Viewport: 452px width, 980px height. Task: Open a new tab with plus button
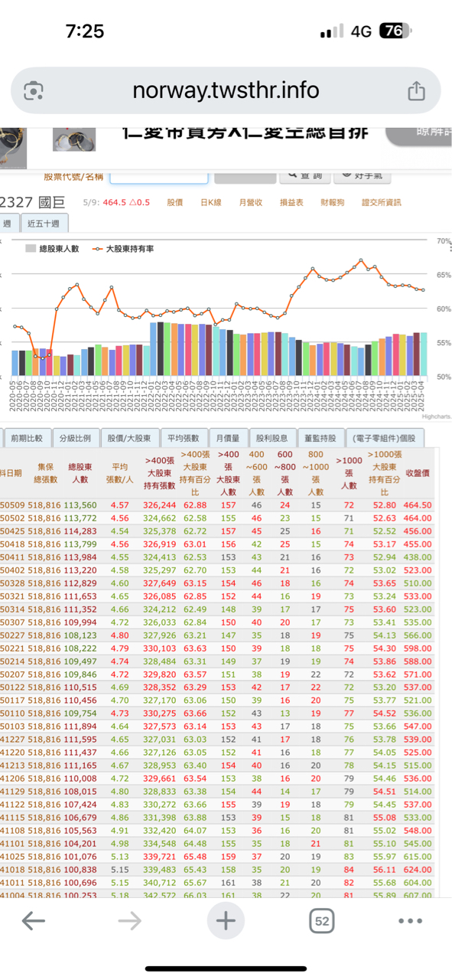point(226,921)
